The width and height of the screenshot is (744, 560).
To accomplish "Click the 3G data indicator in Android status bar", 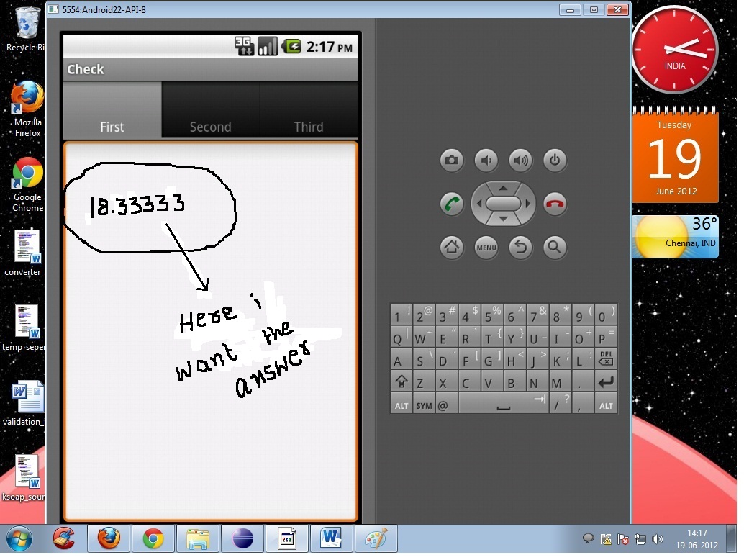I will click(x=245, y=47).
